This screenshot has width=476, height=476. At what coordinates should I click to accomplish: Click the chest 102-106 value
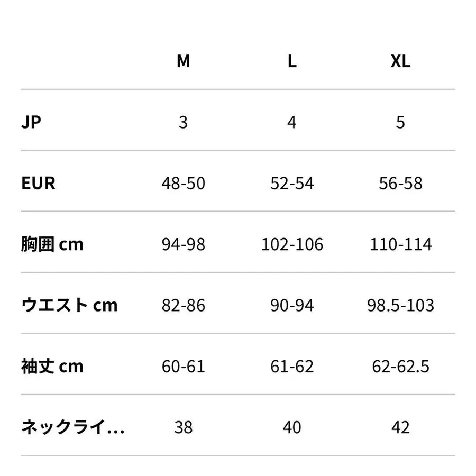point(292,244)
